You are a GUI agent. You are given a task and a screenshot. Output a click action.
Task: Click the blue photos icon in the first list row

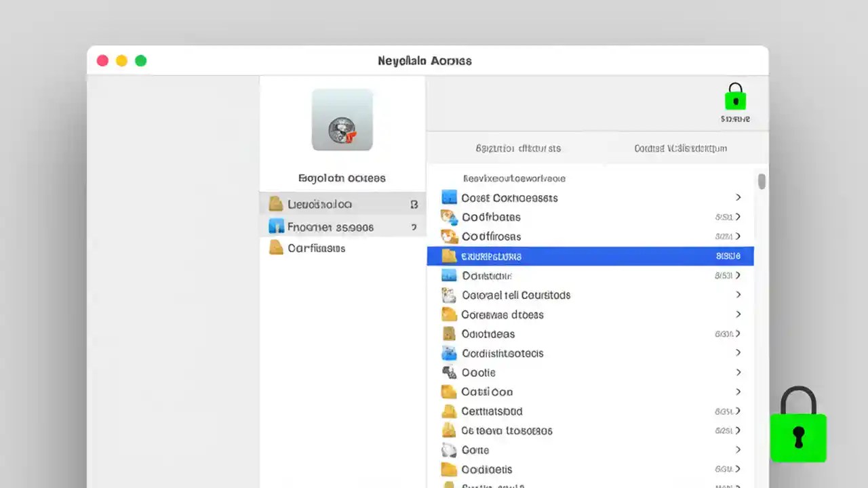(x=449, y=197)
